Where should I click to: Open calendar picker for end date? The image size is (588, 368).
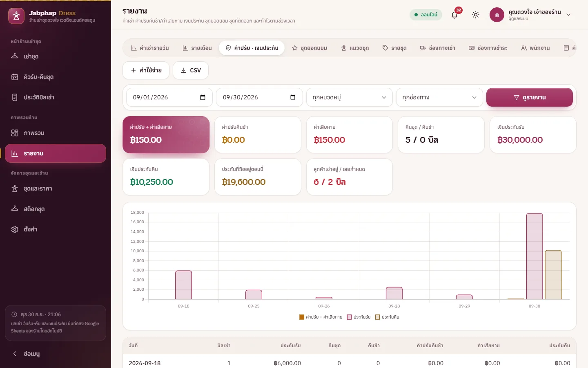pos(293,97)
